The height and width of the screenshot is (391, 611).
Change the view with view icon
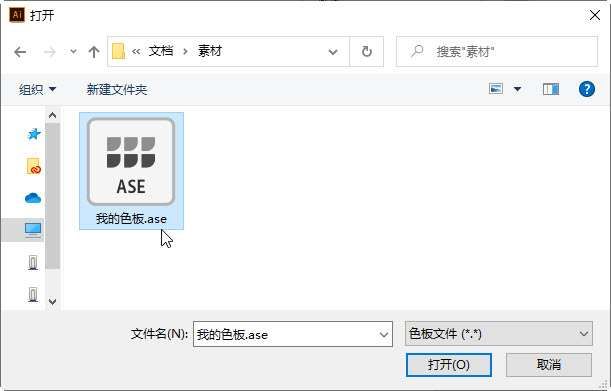(496, 89)
